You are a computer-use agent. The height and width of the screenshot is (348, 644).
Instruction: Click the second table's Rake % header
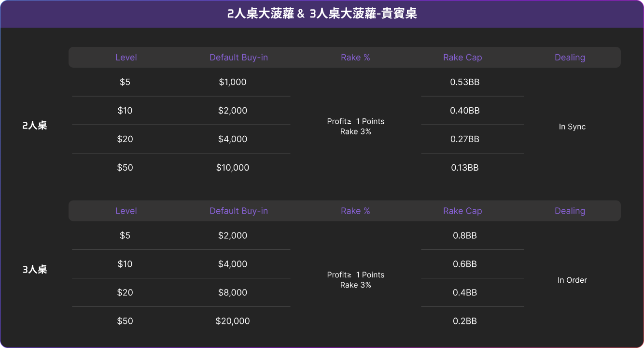click(355, 211)
